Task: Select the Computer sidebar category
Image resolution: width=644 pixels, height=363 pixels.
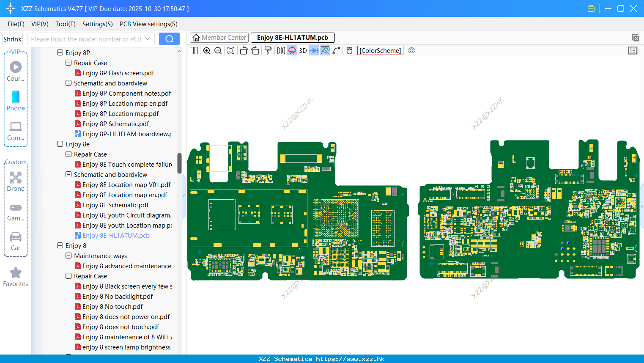Action: pyautogui.click(x=16, y=131)
